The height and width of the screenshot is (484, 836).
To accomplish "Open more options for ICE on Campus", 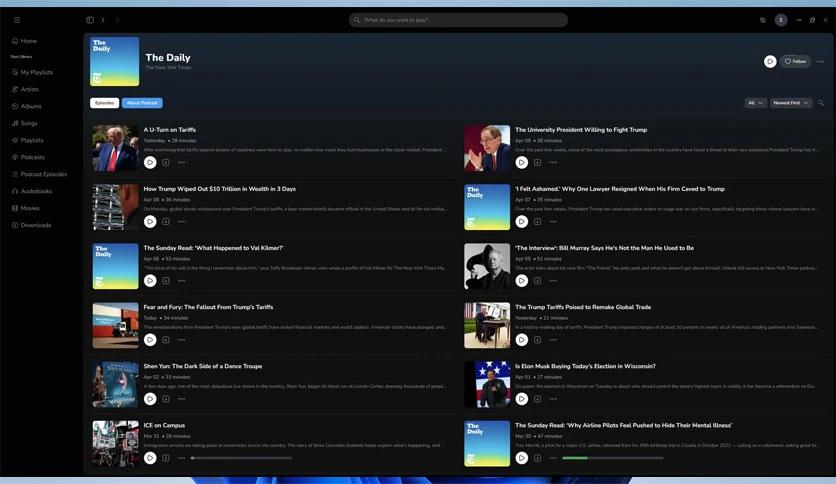I will 181,458.
